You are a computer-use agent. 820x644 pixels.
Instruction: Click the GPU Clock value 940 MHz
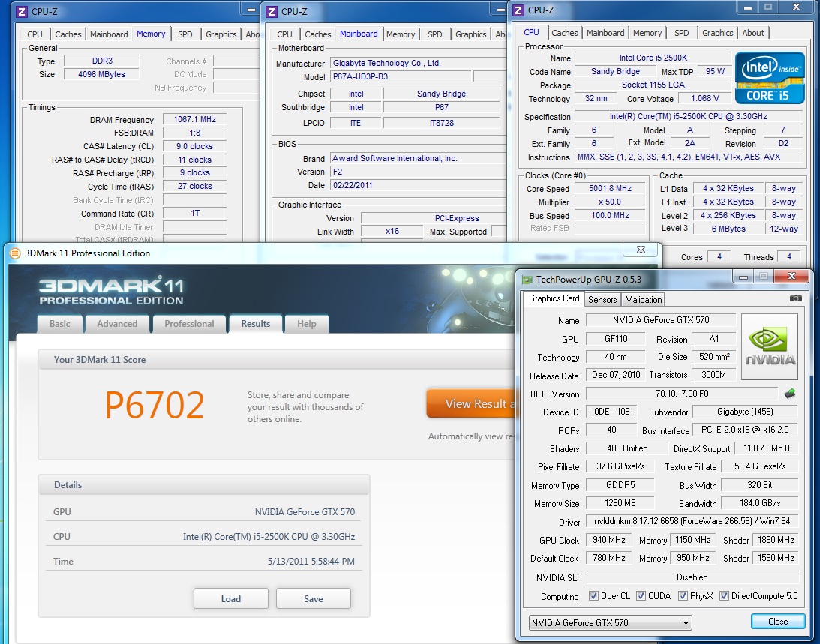[608, 540]
